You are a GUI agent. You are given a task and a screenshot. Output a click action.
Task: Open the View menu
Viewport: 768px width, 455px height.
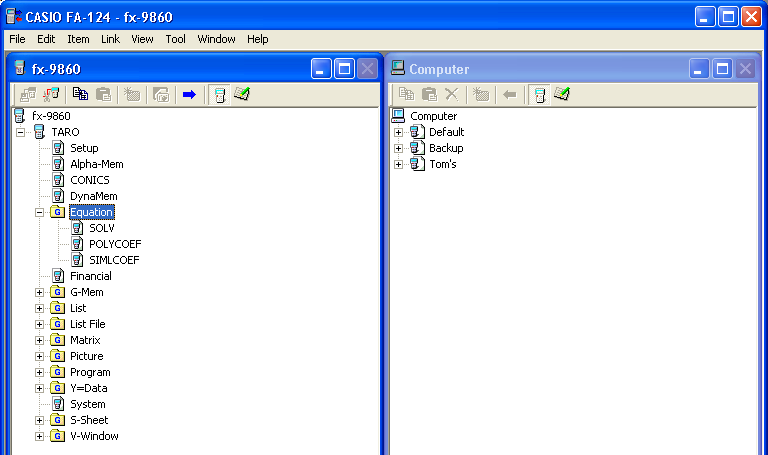click(142, 39)
